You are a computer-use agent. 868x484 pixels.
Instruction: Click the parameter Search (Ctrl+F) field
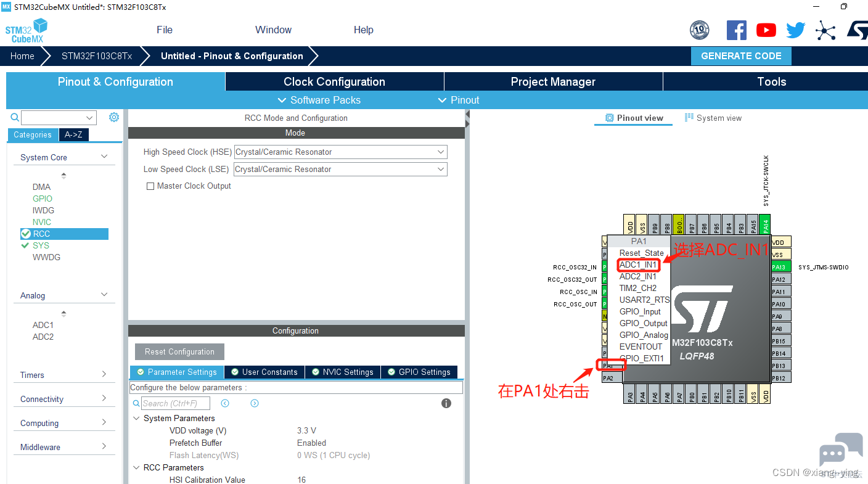pos(176,403)
